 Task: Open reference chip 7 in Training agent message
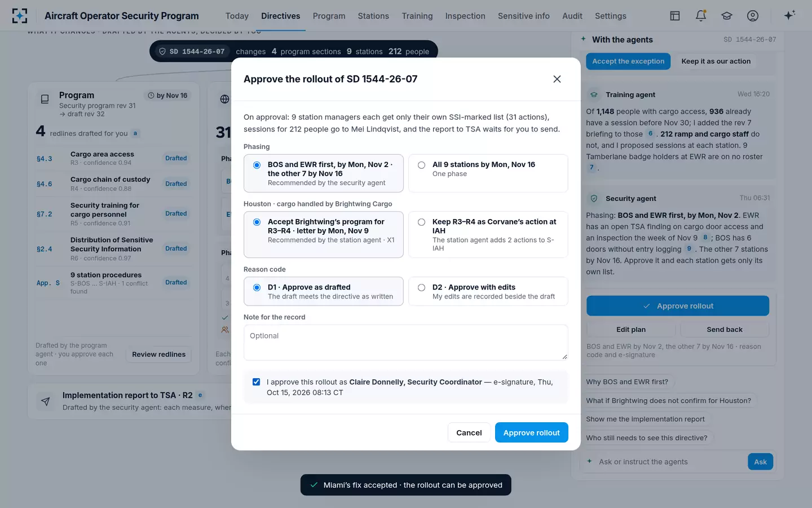(592, 168)
